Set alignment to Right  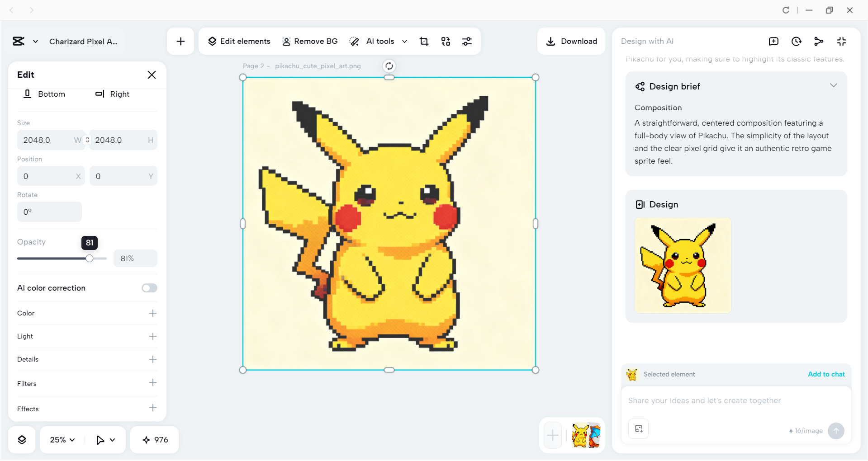click(112, 94)
